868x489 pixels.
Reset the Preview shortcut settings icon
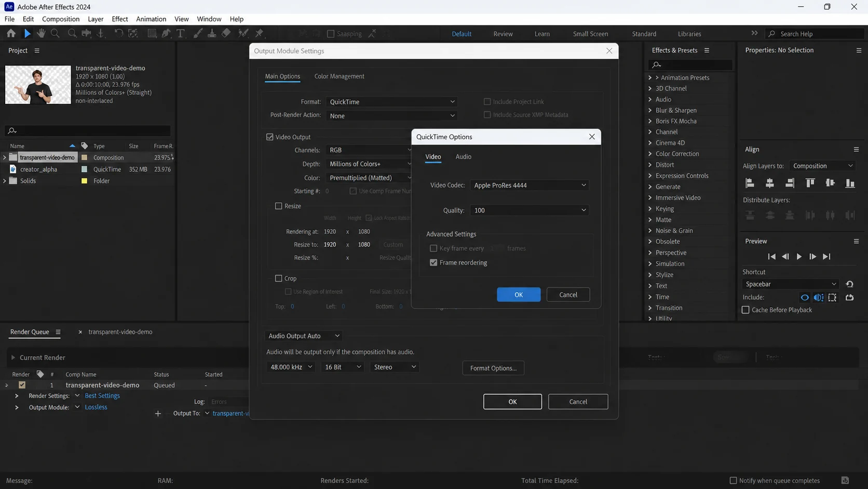coord(849,284)
